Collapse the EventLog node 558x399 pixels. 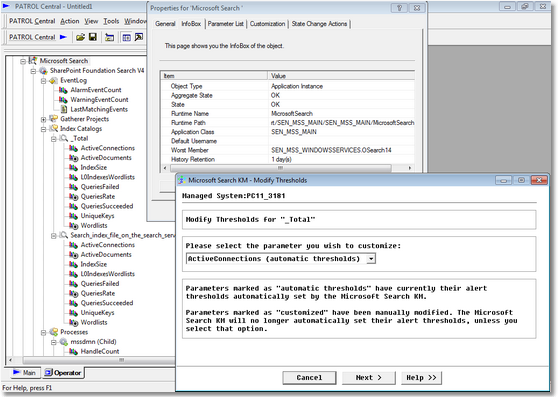(43, 81)
